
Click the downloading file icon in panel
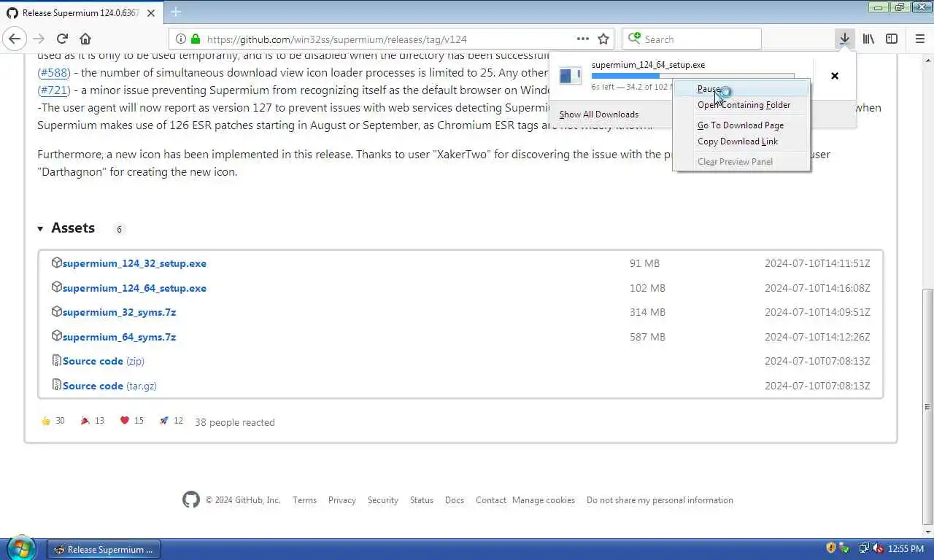pos(571,75)
